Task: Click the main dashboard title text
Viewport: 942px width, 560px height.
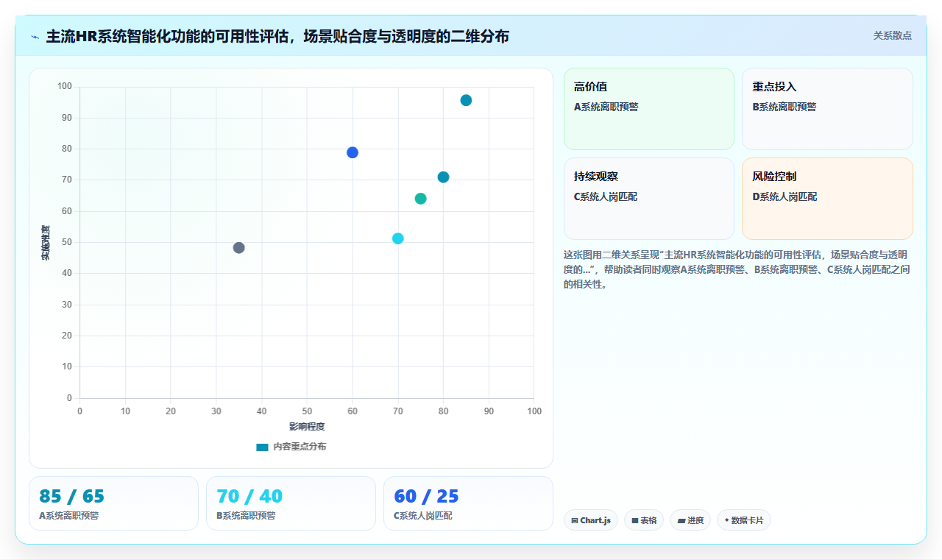Action: click(x=277, y=36)
